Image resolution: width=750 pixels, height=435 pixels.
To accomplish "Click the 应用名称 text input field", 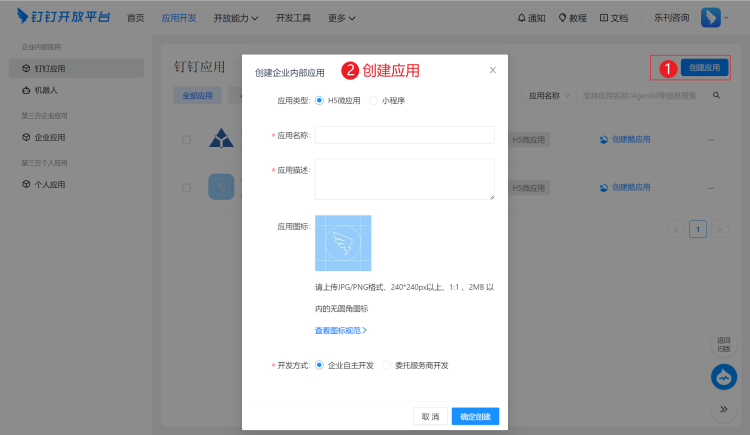I will (404, 135).
